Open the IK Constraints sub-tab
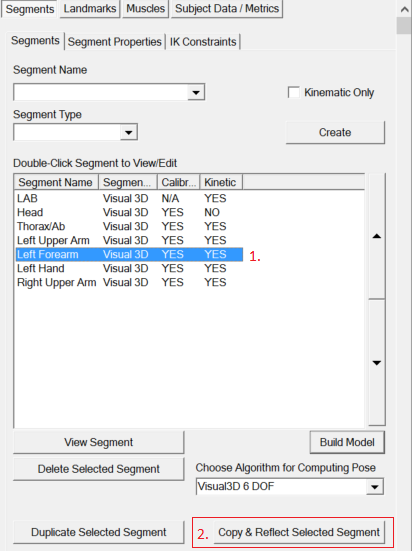The image size is (412, 551). tap(203, 42)
